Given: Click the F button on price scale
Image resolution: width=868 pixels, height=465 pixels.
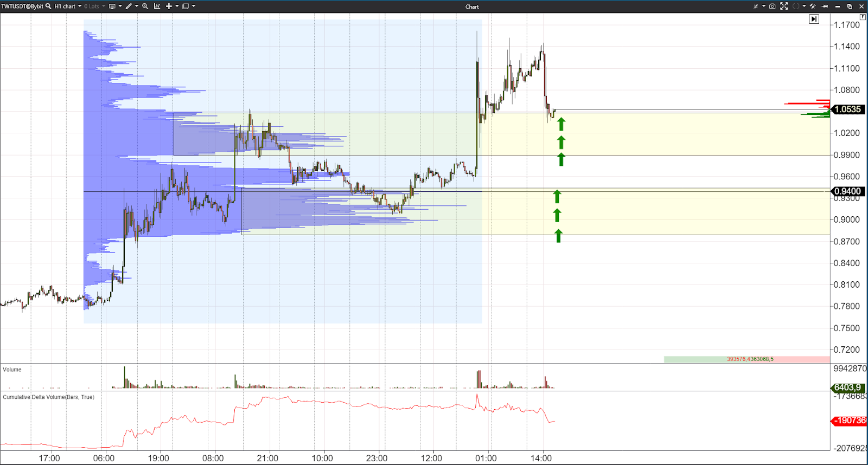Looking at the screenshot, I should click(863, 17).
